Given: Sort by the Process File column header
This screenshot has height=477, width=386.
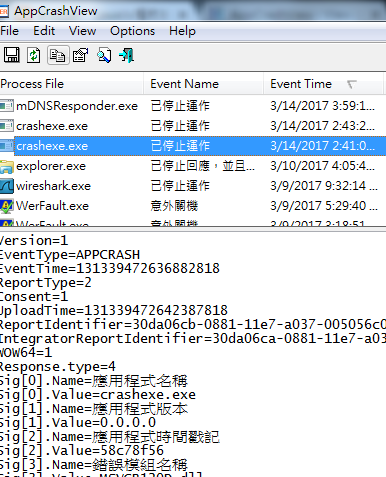Looking at the screenshot, I should [72, 84].
